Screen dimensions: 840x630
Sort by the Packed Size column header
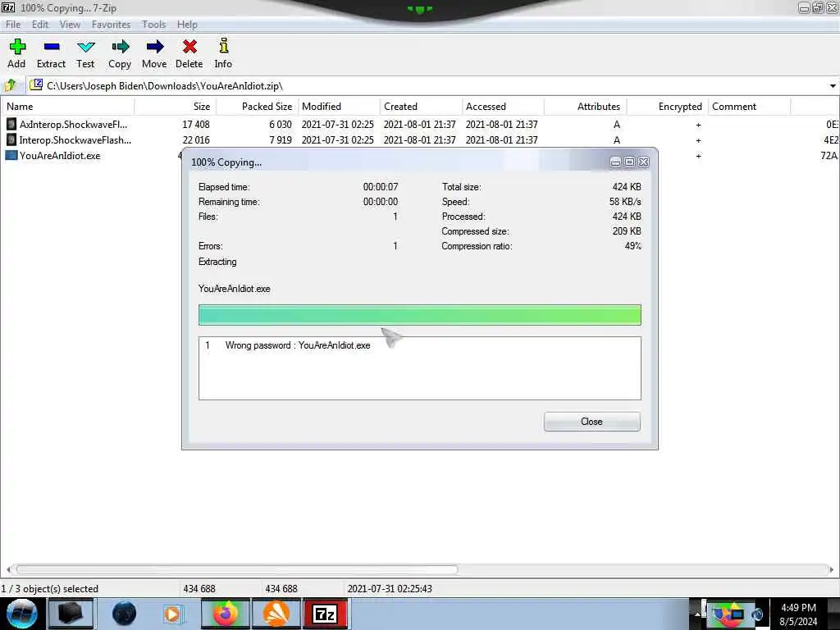[x=257, y=107]
